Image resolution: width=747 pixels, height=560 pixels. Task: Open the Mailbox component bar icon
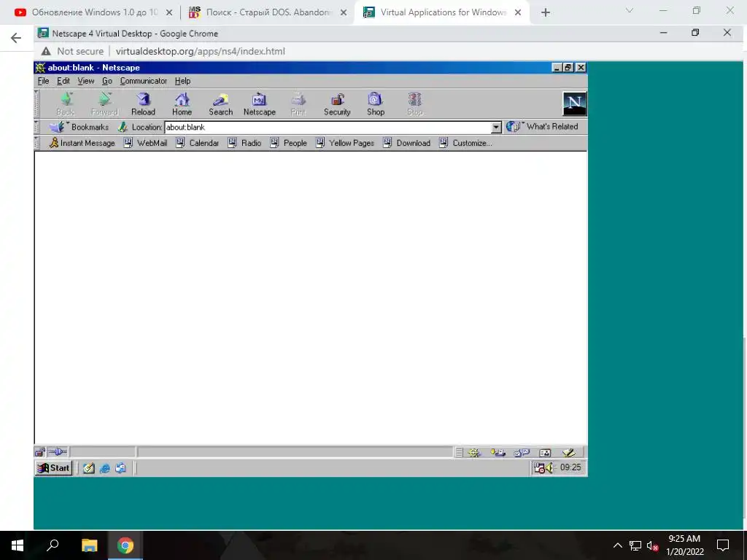point(498,452)
